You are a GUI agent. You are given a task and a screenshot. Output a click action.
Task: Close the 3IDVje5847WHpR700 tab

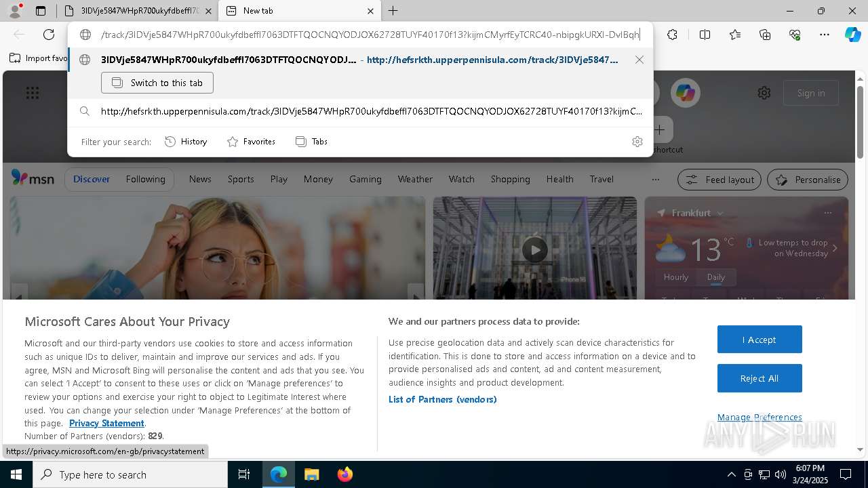[x=208, y=11]
